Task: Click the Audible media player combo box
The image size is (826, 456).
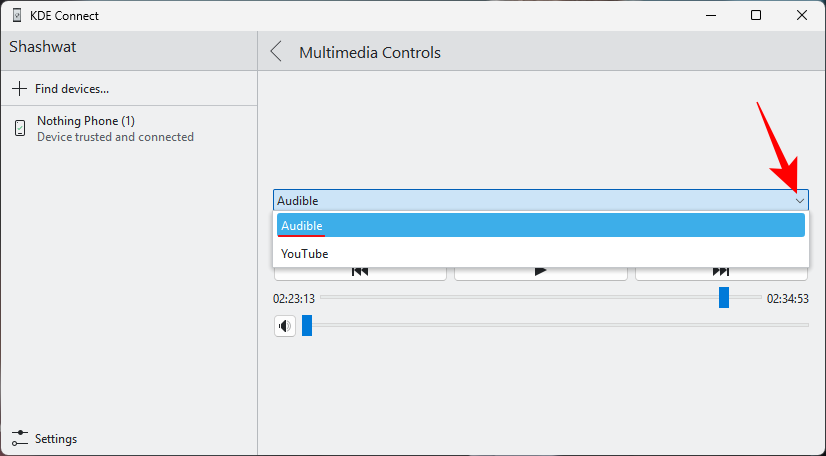Action: (x=530, y=200)
